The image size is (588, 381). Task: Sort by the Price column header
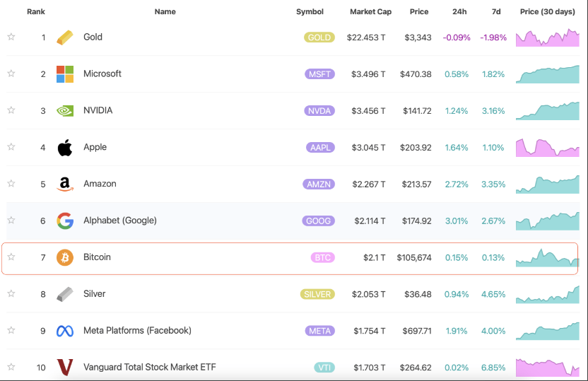pos(419,11)
